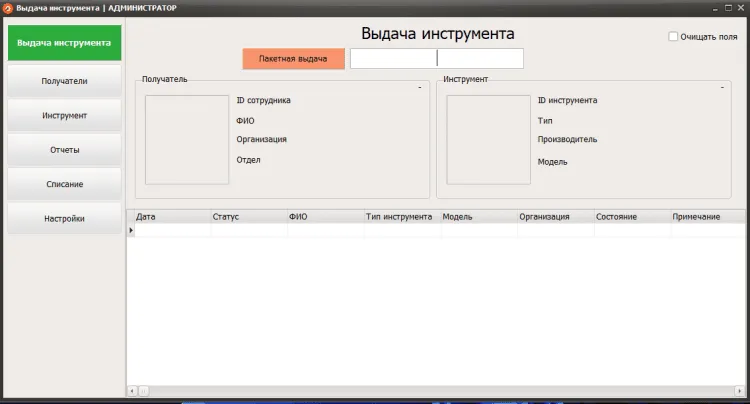Click the ФИО column header in the table

pos(325,217)
